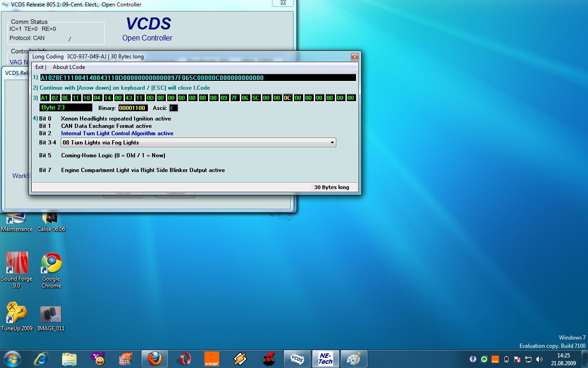The image size is (588, 368).
Task: Open the Action Center flag in tray
Action: 517,359
